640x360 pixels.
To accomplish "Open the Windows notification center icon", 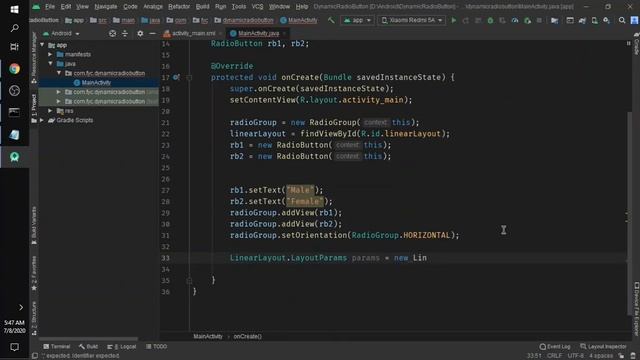I will [x=14, y=347].
